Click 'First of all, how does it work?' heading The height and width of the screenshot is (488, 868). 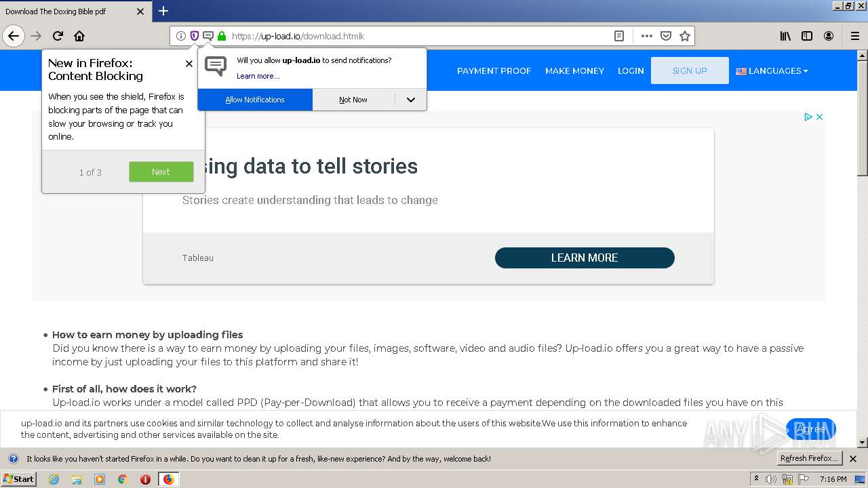tap(124, 389)
